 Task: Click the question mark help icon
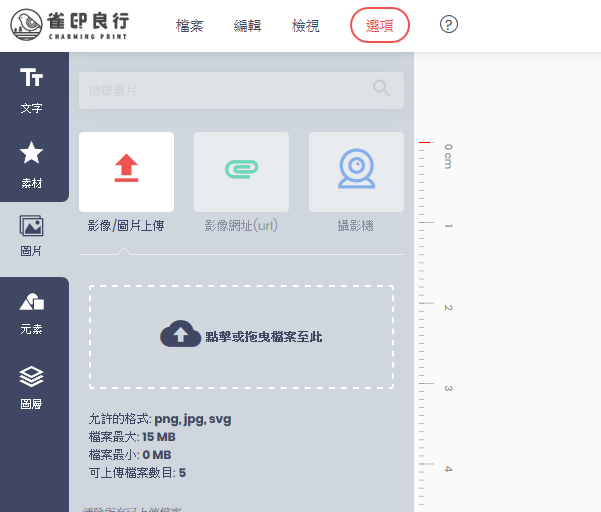[x=448, y=25]
